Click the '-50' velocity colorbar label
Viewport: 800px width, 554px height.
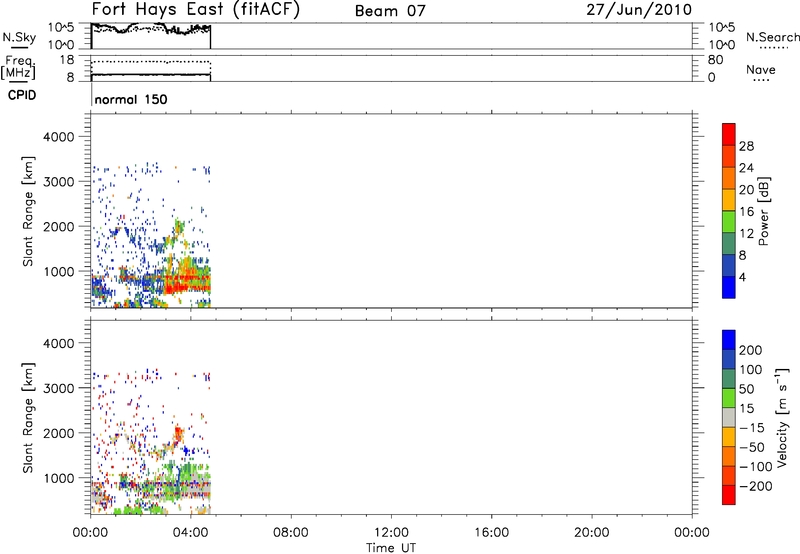pyautogui.click(x=752, y=447)
